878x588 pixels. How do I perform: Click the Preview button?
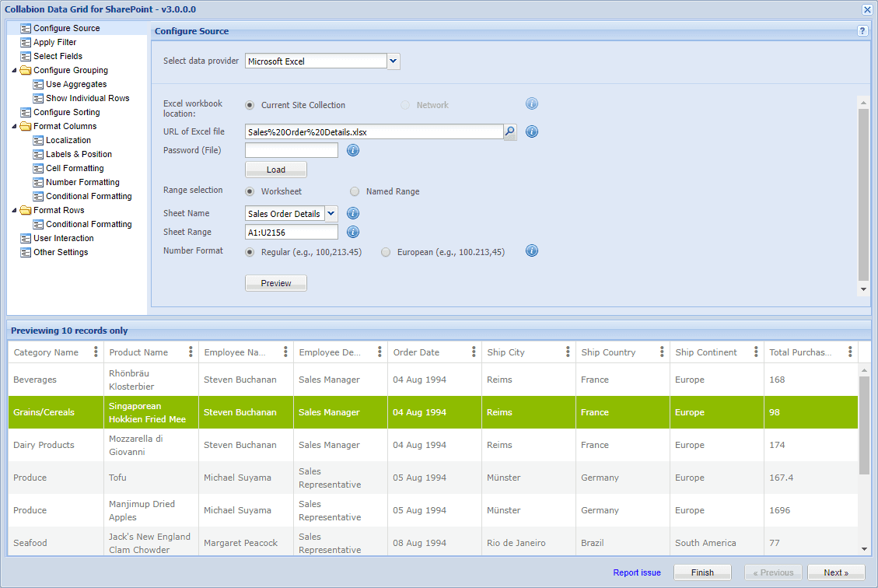pyautogui.click(x=276, y=283)
